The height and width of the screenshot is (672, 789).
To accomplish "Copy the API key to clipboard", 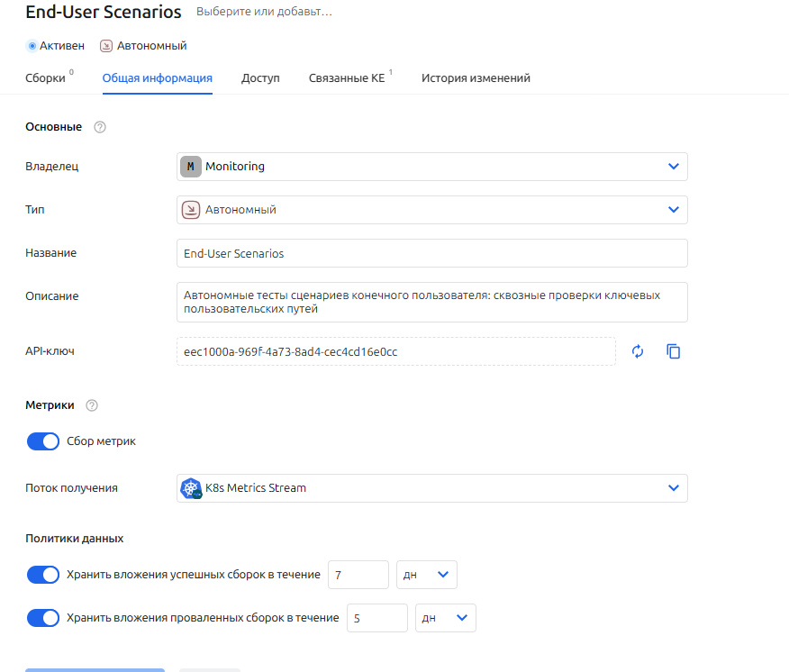I will (x=674, y=351).
